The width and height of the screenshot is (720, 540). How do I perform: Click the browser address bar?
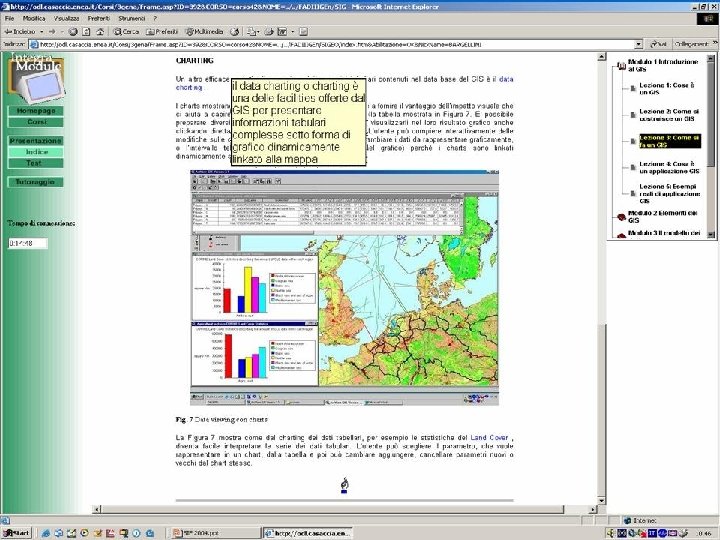coord(330,45)
